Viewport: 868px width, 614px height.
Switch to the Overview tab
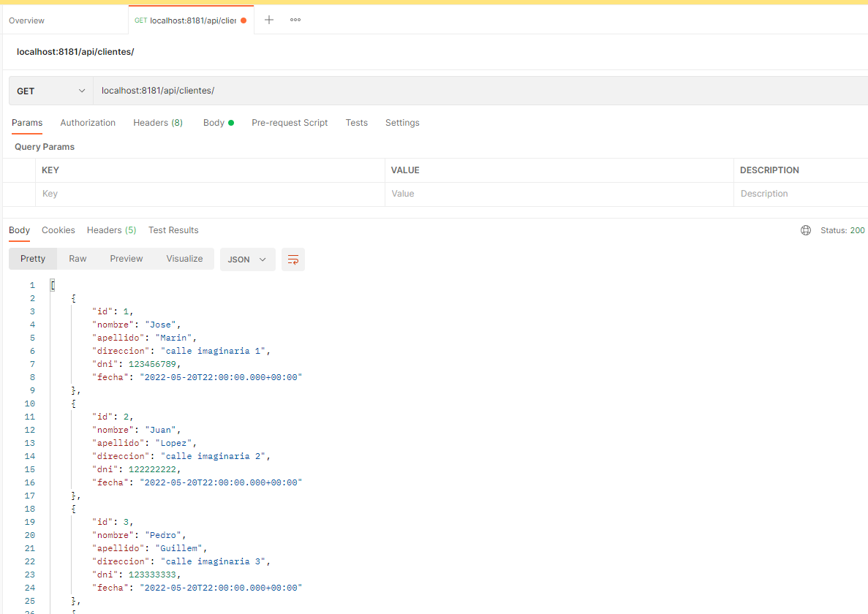[x=27, y=20]
